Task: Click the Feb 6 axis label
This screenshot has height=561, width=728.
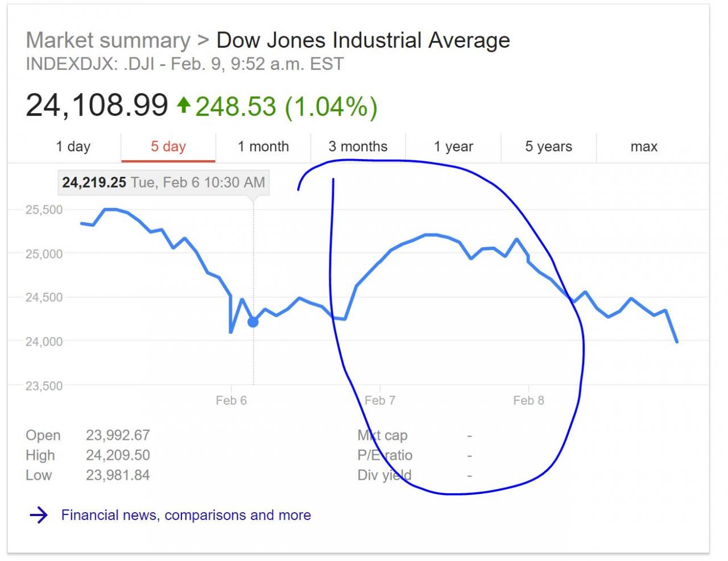Action: [x=231, y=400]
